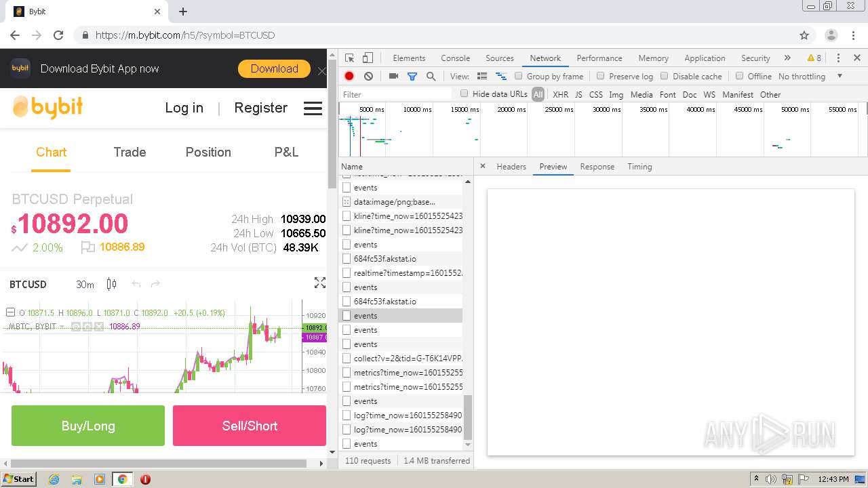Enable the Preserve log checkbox
This screenshot has width=868, height=488.
pos(601,76)
